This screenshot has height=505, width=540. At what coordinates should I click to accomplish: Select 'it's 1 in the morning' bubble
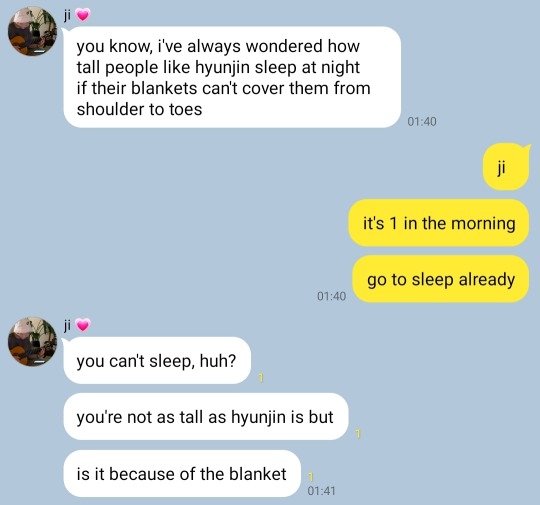pyautogui.click(x=439, y=223)
